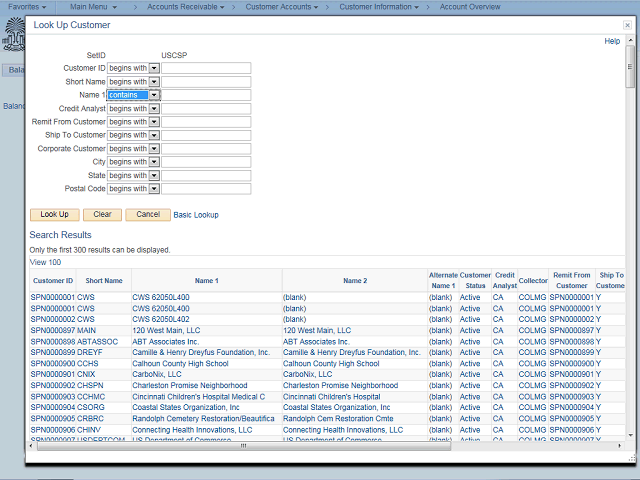Click horizontal scrollbar right arrow

coord(620,446)
